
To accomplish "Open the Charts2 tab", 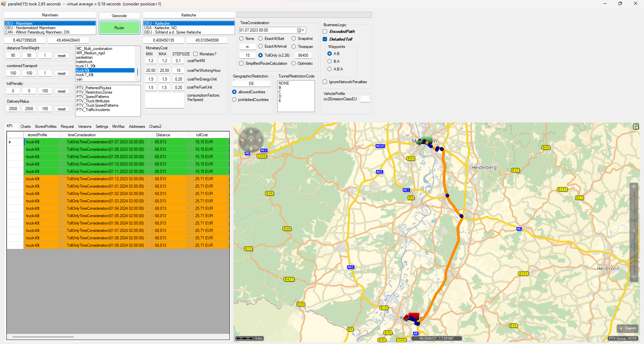I will pyautogui.click(x=155, y=127).
